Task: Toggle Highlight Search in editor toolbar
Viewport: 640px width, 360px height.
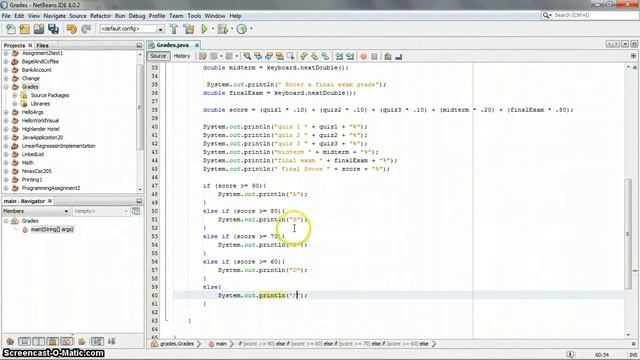Action: click(x=280, y=56)
